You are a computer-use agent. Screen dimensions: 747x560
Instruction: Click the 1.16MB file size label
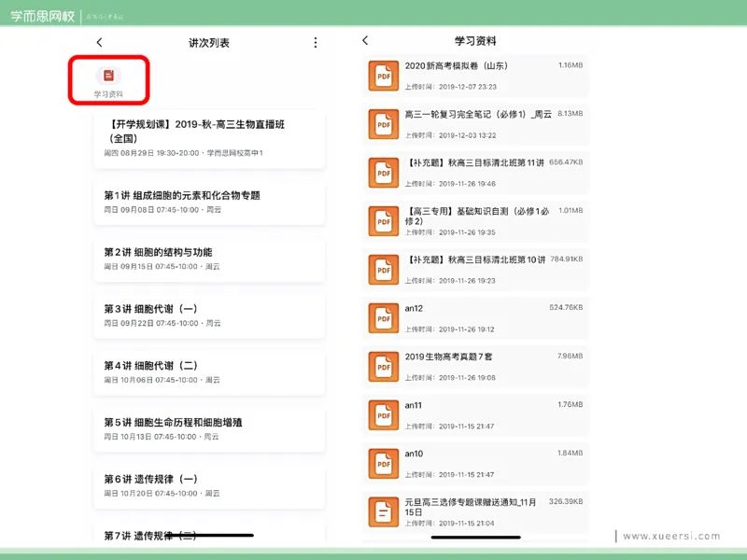click(571, 65)
